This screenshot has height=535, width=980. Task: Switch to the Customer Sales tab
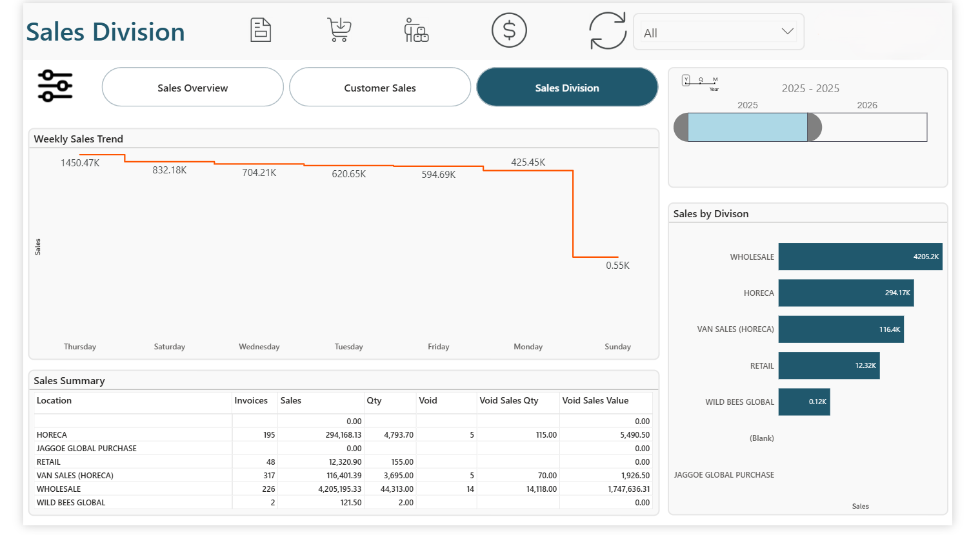[x=380, y=88]
